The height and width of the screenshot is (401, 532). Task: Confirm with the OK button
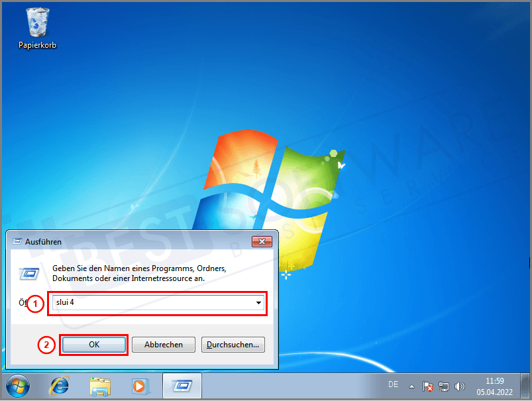[x=93, y=344]
